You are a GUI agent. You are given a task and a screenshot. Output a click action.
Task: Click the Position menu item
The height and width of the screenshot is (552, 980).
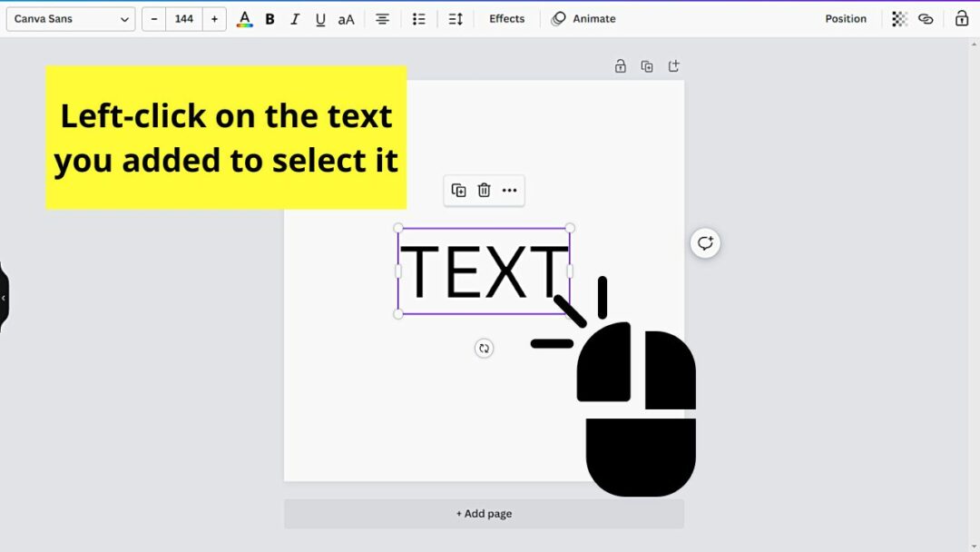click(845, 18)
